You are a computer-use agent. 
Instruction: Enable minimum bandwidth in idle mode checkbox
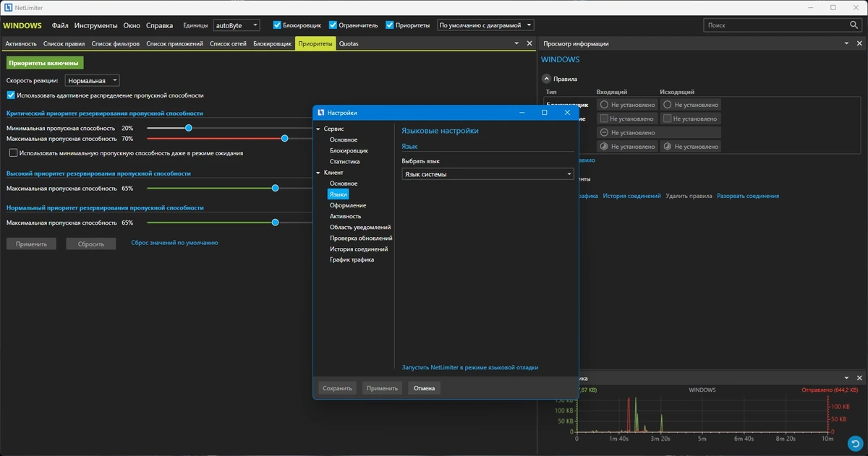[14, 153]
